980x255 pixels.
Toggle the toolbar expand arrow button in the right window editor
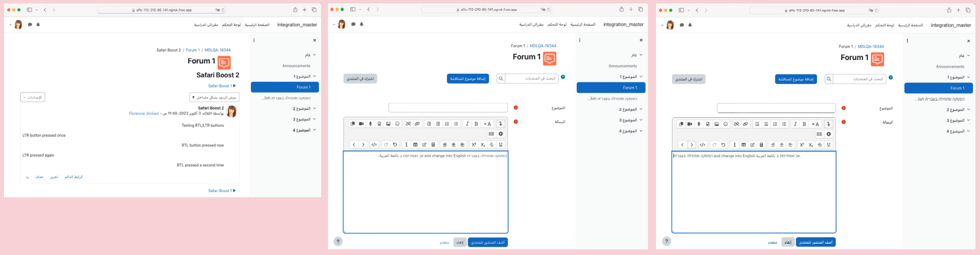click(829, 123)
